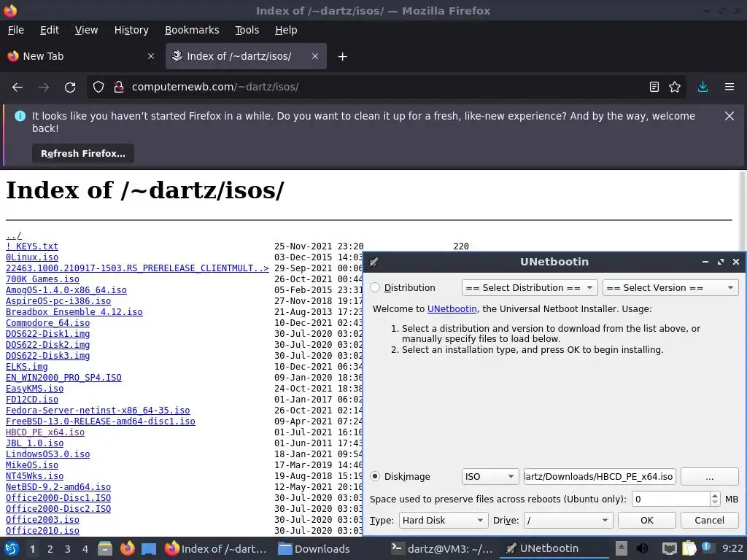The width and height of the screenshot is (747, 560).
Task: Open the Bookmarks menu
Action: coord(192,30)
